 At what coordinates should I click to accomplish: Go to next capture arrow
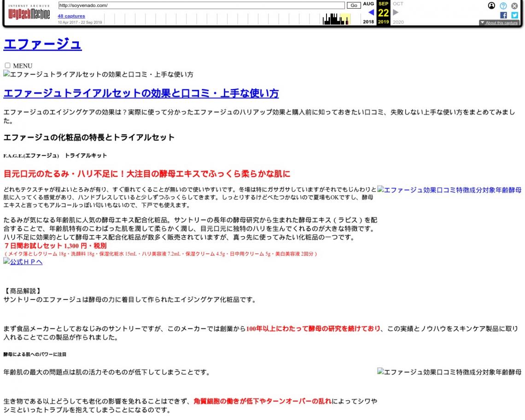[x=396, y=12]
